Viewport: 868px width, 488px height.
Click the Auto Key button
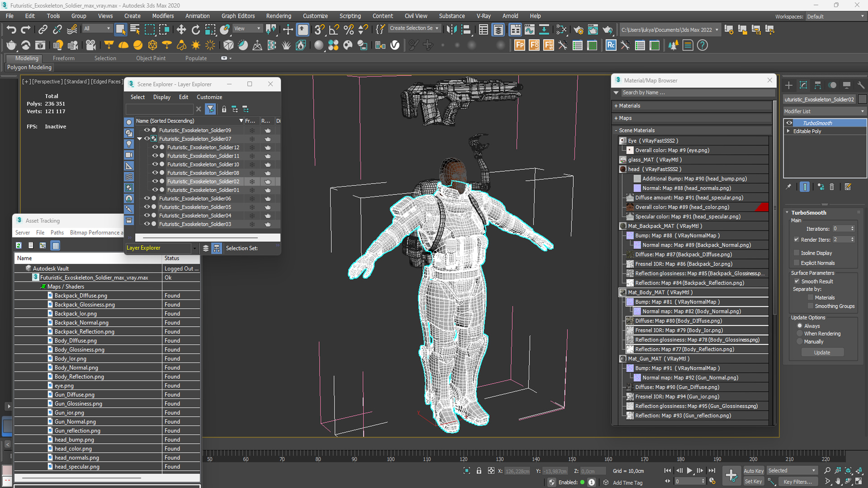click(x=753, y=471)
